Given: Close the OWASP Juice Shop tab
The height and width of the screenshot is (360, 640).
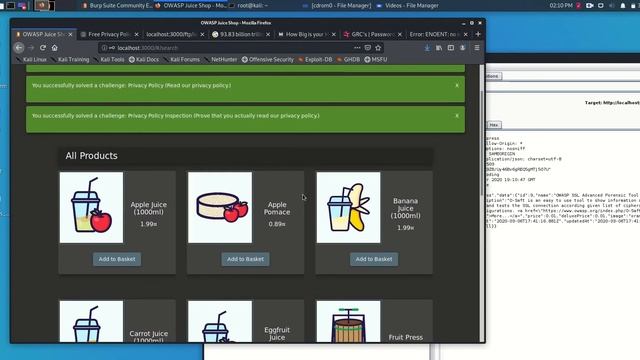Looking at the screenshot, I should [x=71, y=35].
